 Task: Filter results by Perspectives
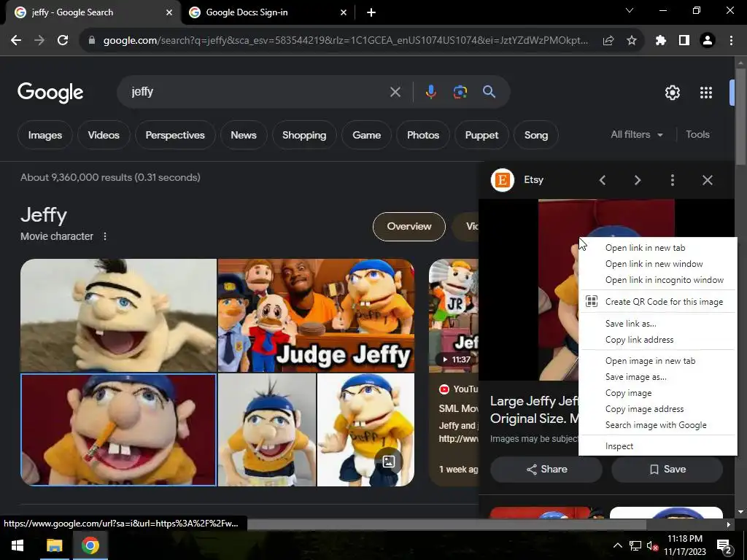175,135
